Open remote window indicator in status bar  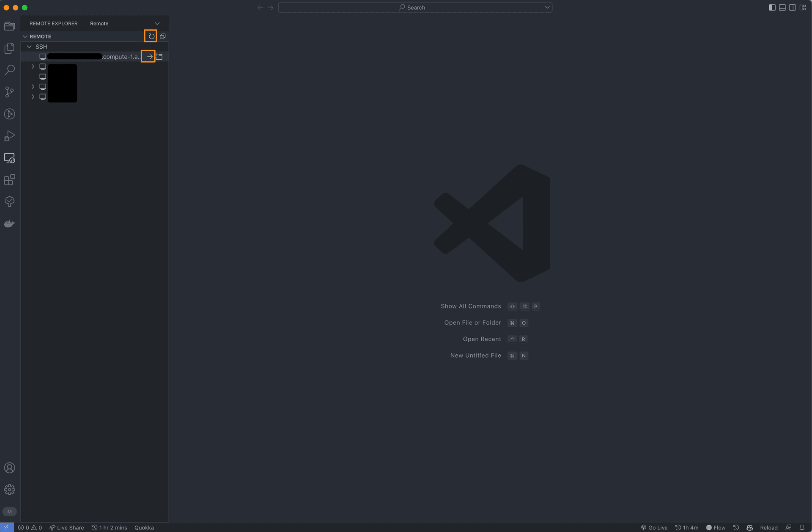[7, 527]
